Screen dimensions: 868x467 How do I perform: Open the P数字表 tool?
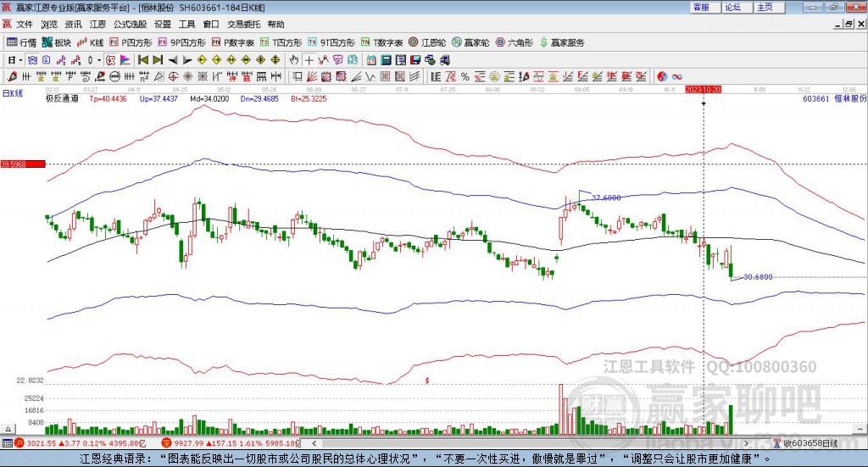pos(233,42)
